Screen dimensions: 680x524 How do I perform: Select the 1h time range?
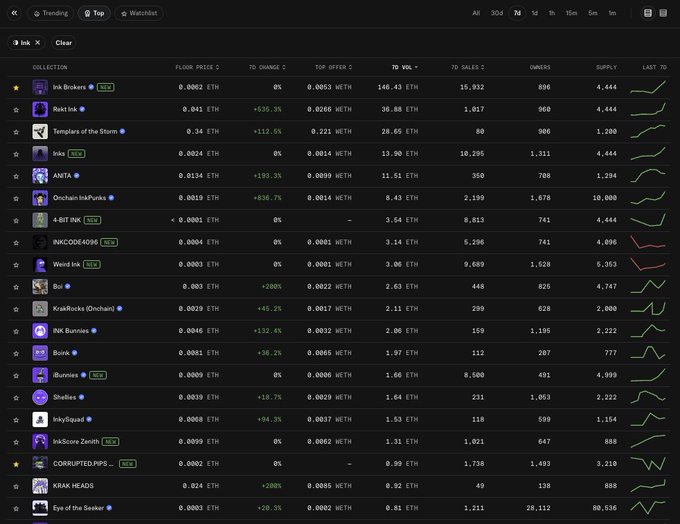[552, 13]
